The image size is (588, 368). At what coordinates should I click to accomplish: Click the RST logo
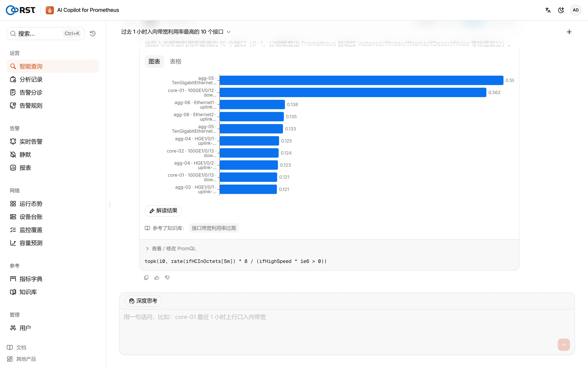20,10
